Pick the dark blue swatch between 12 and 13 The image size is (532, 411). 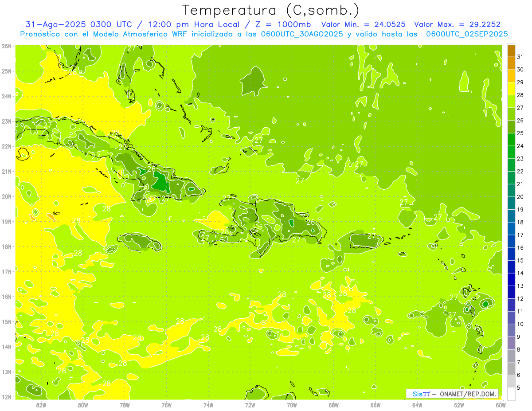(511, 292)
